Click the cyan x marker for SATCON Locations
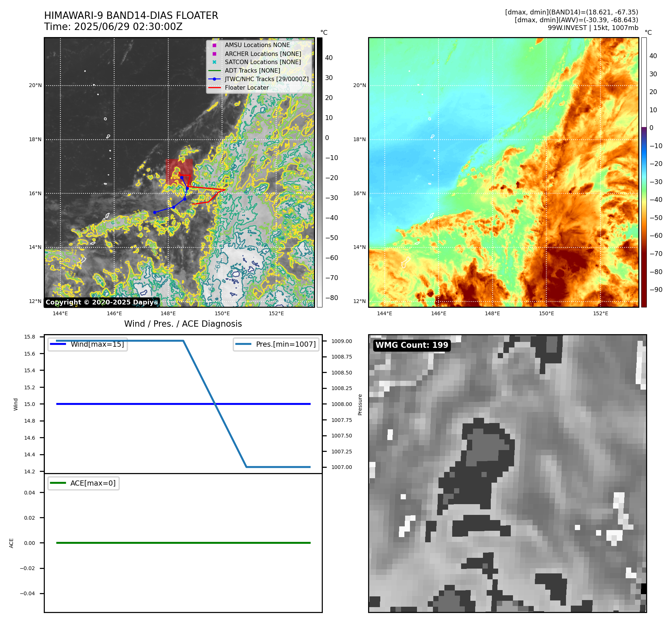 coord(214,62)
